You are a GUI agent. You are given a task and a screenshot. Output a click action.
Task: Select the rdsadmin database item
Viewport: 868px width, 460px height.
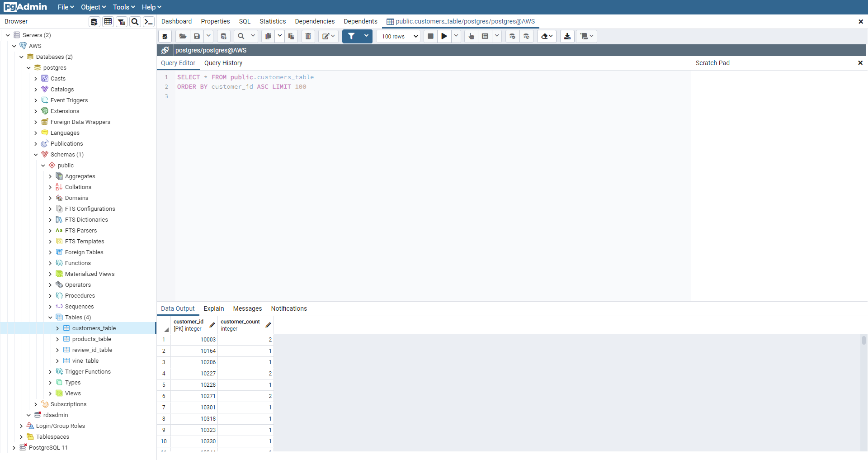point(56,415)
